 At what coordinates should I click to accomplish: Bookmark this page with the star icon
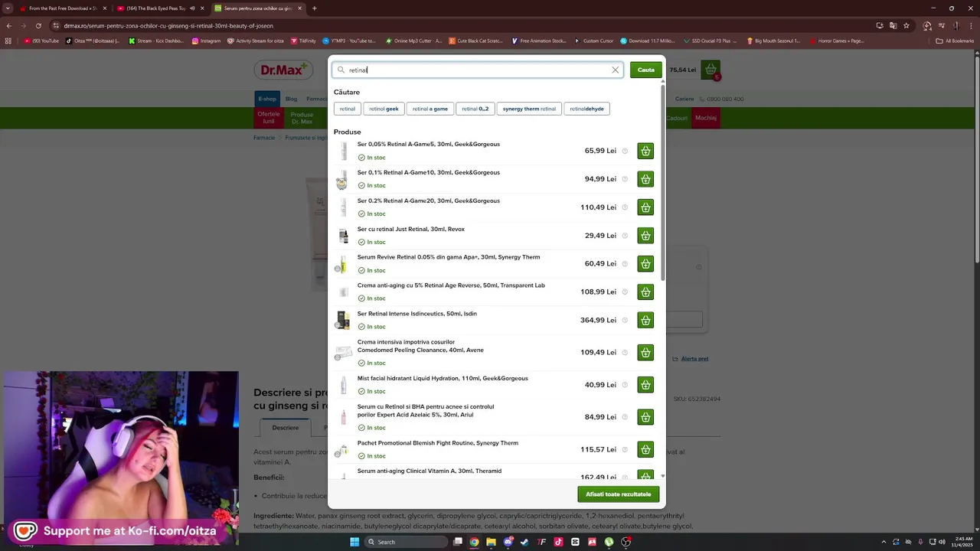pyautogui.click(x=906, y=25)
